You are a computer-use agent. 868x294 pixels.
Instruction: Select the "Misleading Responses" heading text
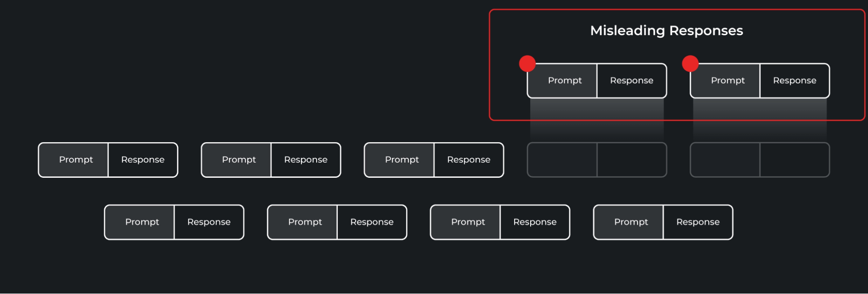point(667,31)
